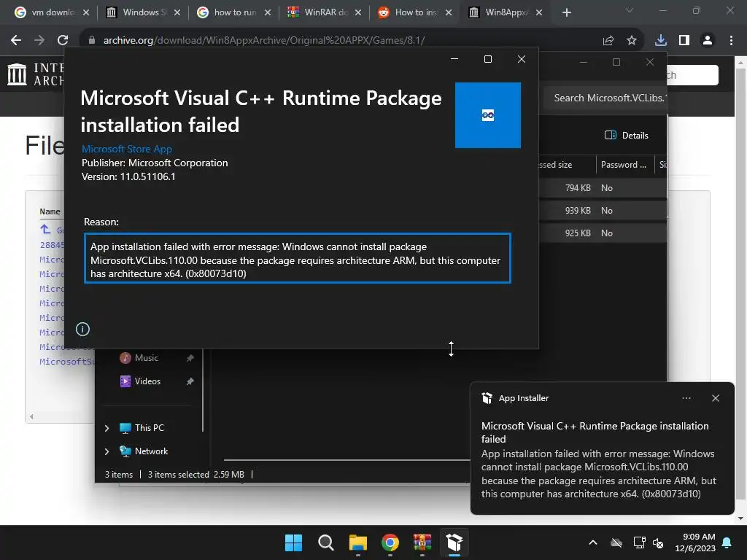Click Search Microsoft.VCLibs box in Explorer
This screenshot has height=560, width=747.
click(x=605, y=98)
